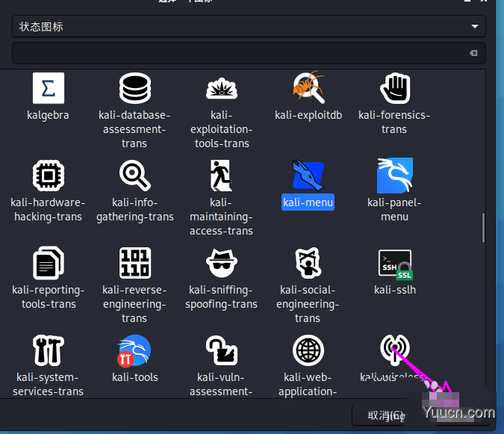The height and width of the screenshot is (434, 504).
Task: Choose the kali-database-assessment-trans icon
Action: coord(135,88)
